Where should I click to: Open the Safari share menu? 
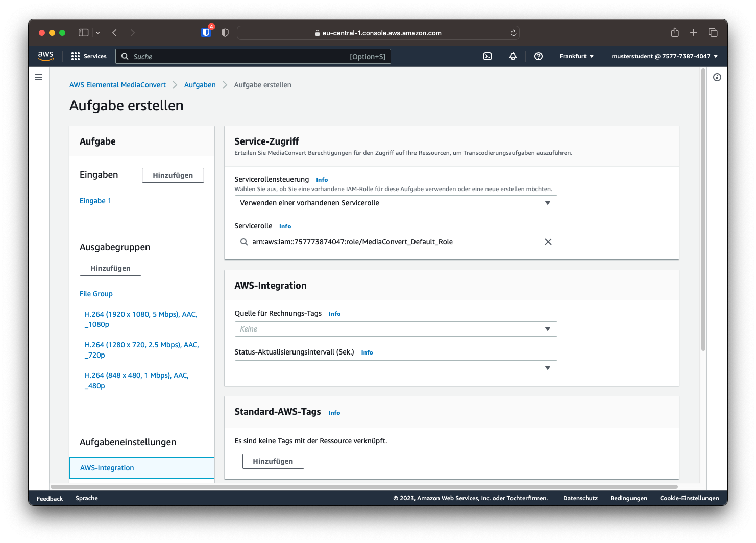point(675,32)
